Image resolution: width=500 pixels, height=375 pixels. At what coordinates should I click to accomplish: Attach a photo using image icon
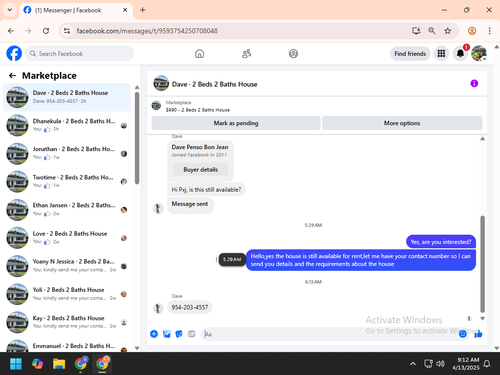167,334
